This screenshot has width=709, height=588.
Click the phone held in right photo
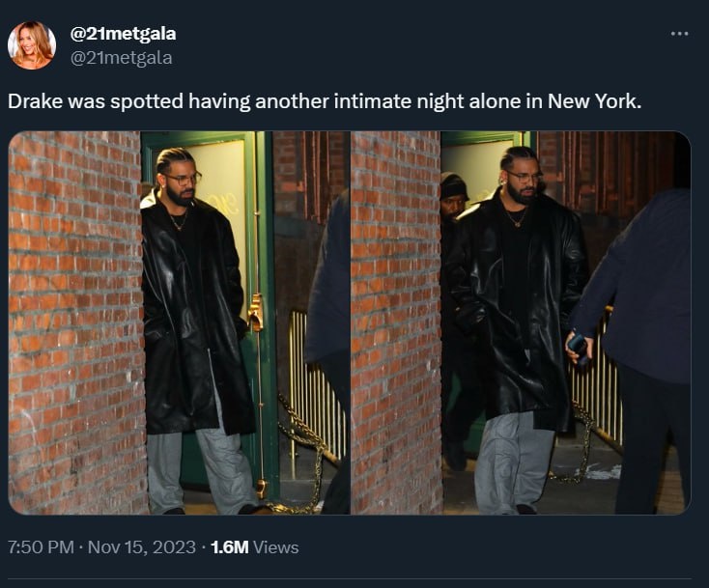579,348
